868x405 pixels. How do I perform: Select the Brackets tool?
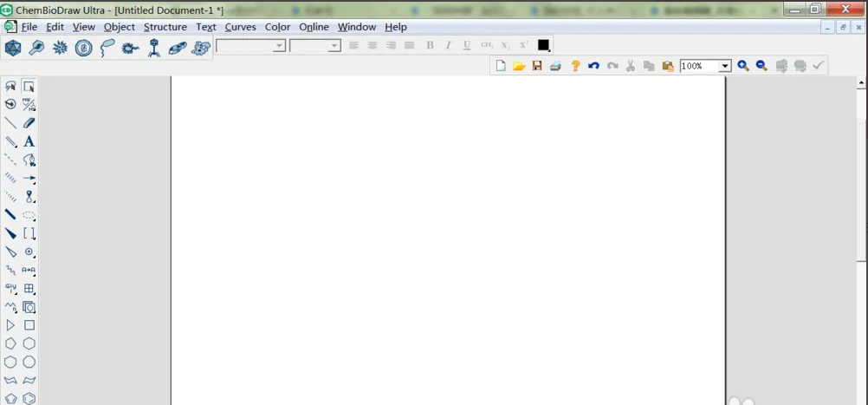(29, 233)
